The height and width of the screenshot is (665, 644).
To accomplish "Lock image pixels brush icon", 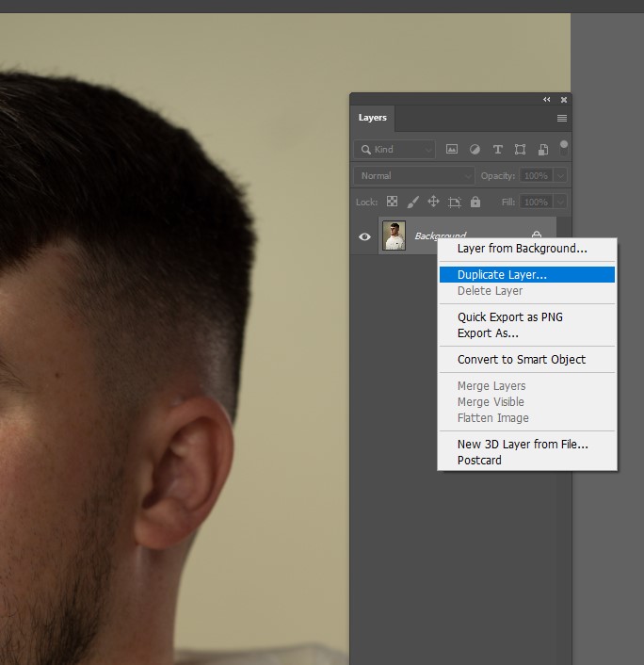I will click(x=412, y=202).
